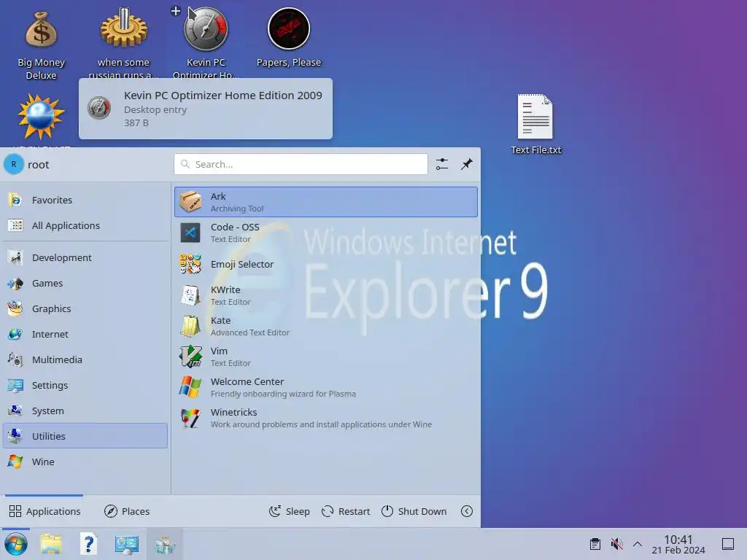Launch Welcome Center
Viewport: 747px width, 560px height.
326,387
